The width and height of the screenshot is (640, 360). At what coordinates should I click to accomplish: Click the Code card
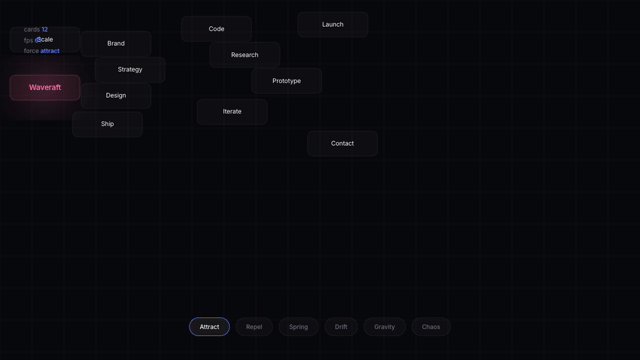pos(216,29)
